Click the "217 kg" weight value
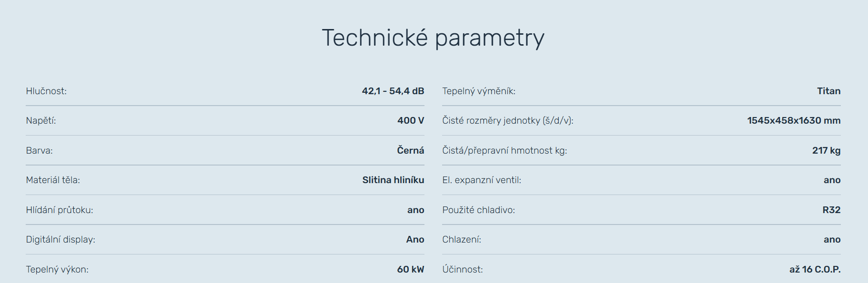The image size is (868, 283). pos(826,150)
